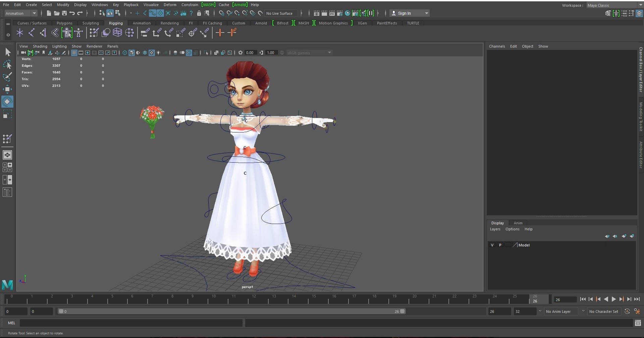Click the Auto Keyframe toggle icon
This screenshot has height=338, width=644.
tap(627, 312)
